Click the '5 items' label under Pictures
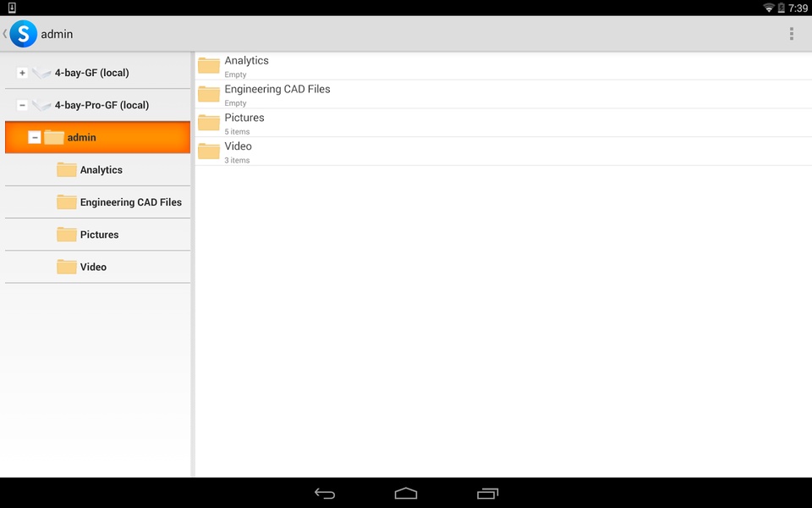 [x=237, y=132]
